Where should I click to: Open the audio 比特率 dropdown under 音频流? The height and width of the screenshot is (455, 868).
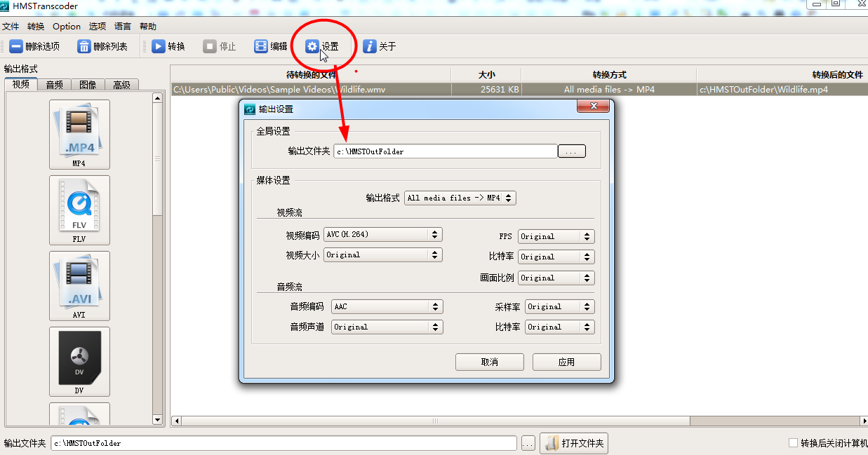pos(560,327)
